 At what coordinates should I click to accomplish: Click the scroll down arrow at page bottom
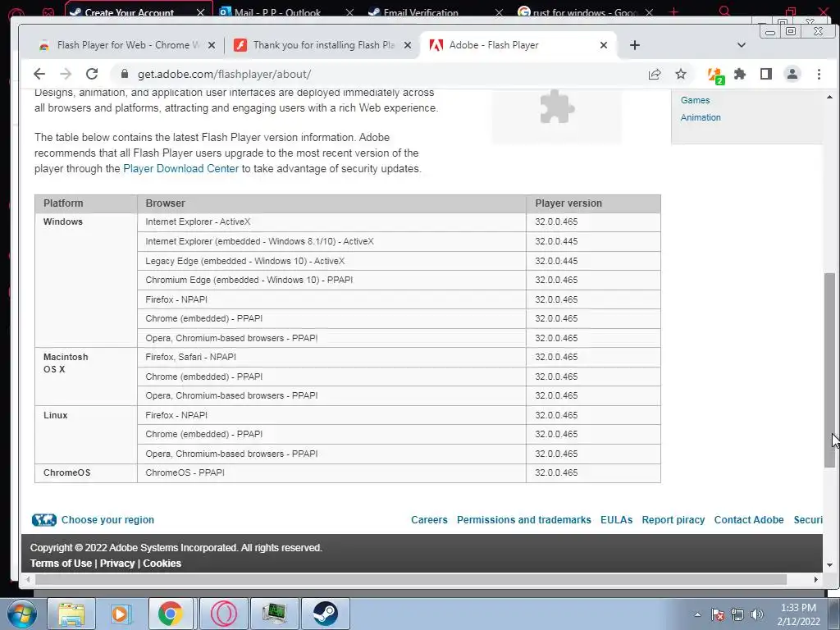829,564
